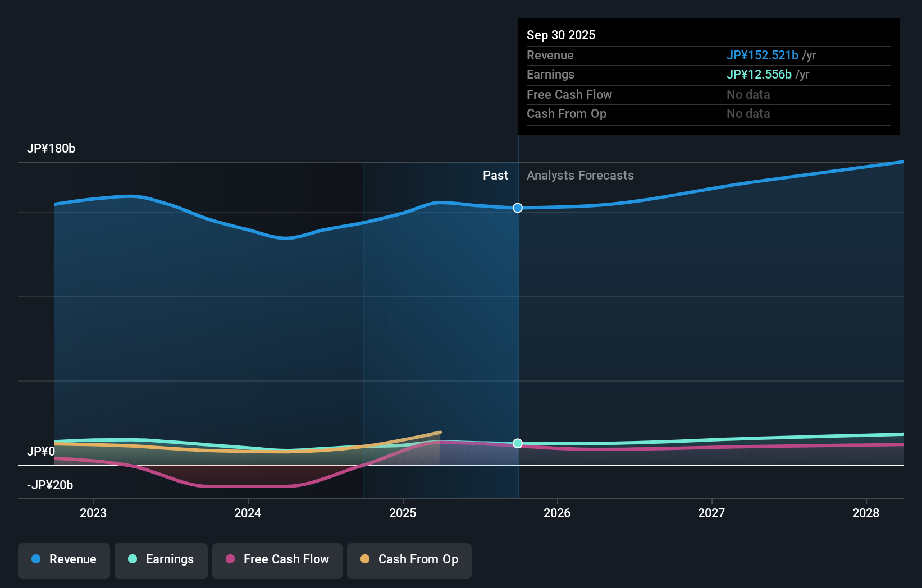Switch to the Analysts Forecasts section
The image size is (922, 588).
[x=580, y=175]
